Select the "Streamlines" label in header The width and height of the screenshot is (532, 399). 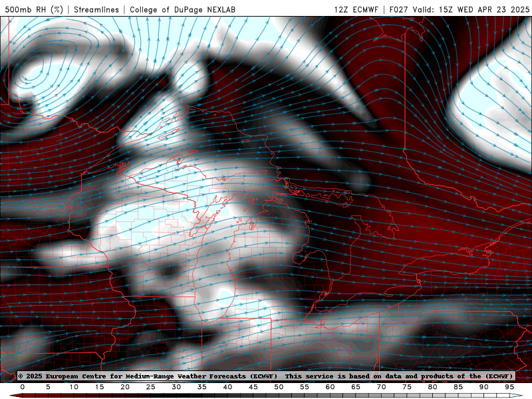96,9
